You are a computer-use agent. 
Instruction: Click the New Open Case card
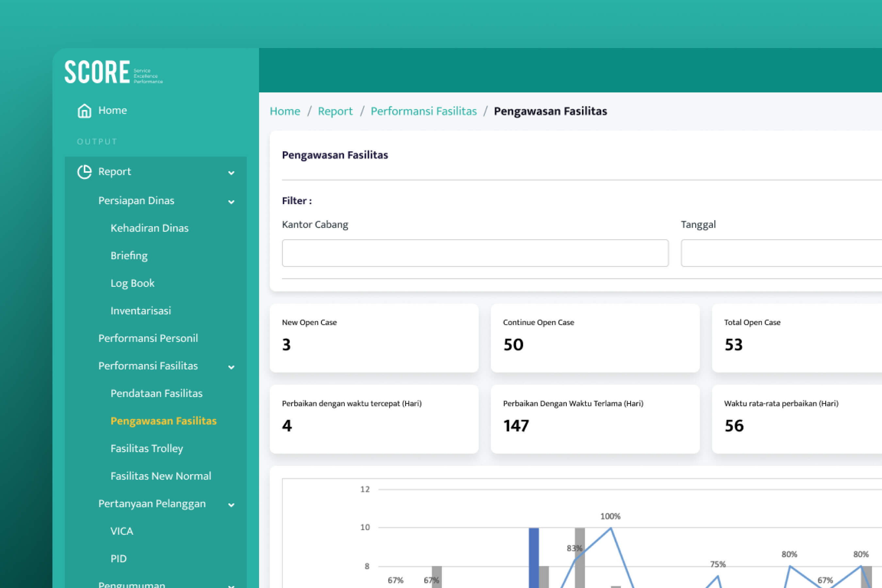pyautogui.click(x=374, y=338)
